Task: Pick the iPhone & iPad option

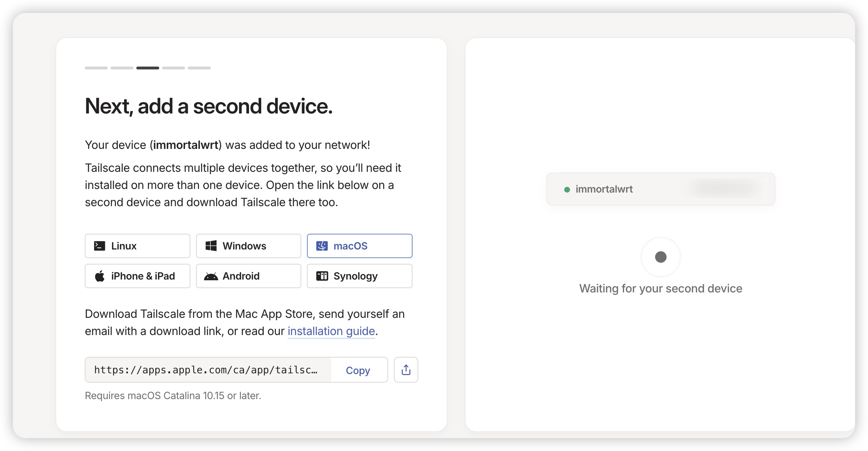Action: tap(137, 276)
